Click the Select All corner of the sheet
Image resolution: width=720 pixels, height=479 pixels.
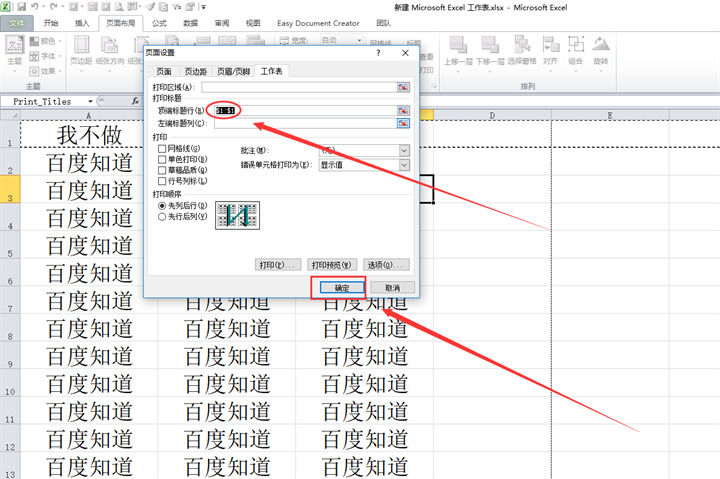pyautogui.click(x=10, y=115)
